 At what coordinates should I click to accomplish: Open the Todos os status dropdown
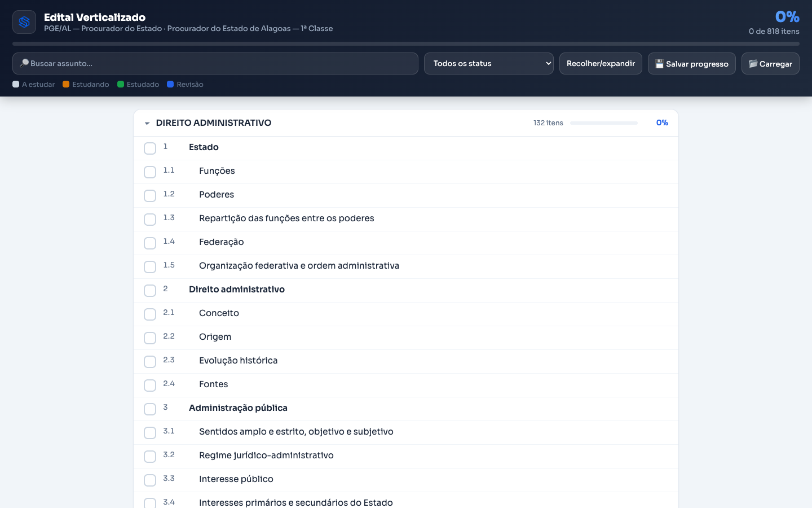coord(489,63)
